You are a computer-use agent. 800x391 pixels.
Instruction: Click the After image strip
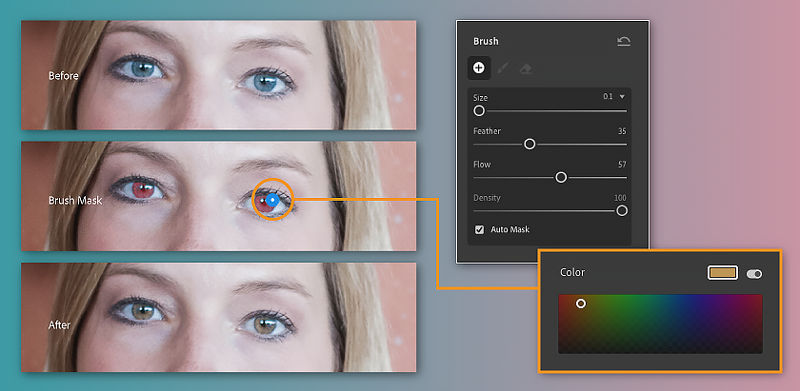pyautogui.click(x=218, y=317)
